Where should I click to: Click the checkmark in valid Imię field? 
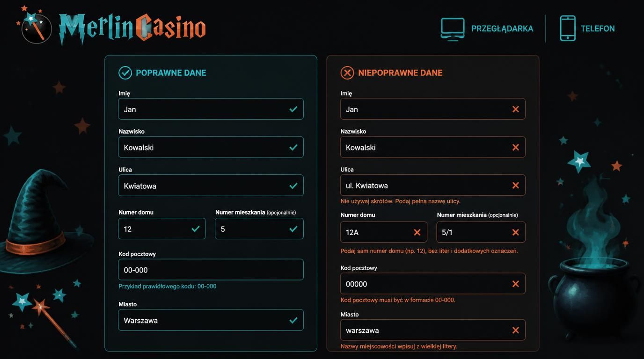[x=293, y=109]
